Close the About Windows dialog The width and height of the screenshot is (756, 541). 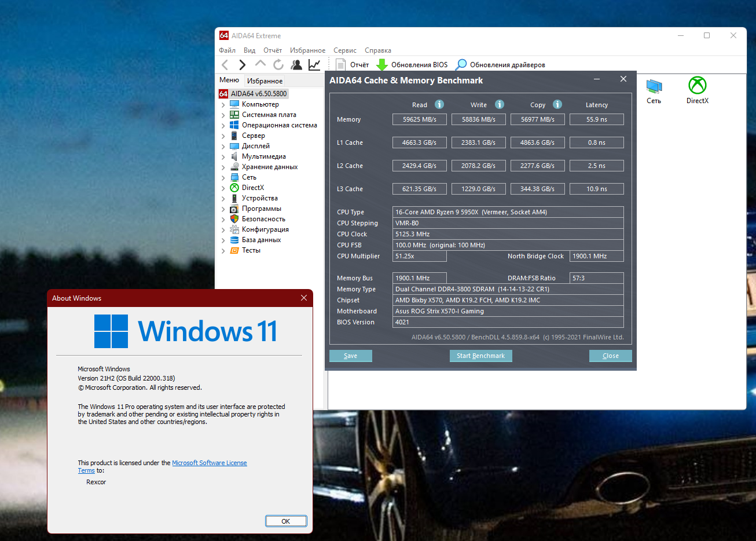pos(304,298)
